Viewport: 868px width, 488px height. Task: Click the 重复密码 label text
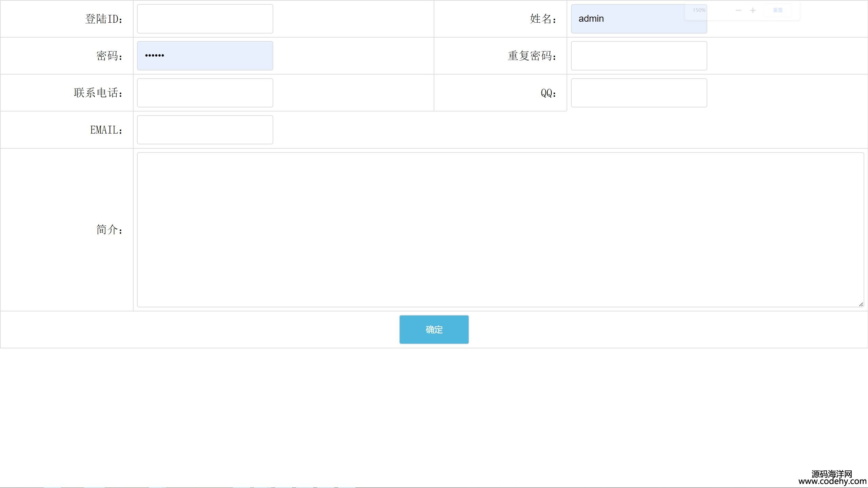(532, 56)
